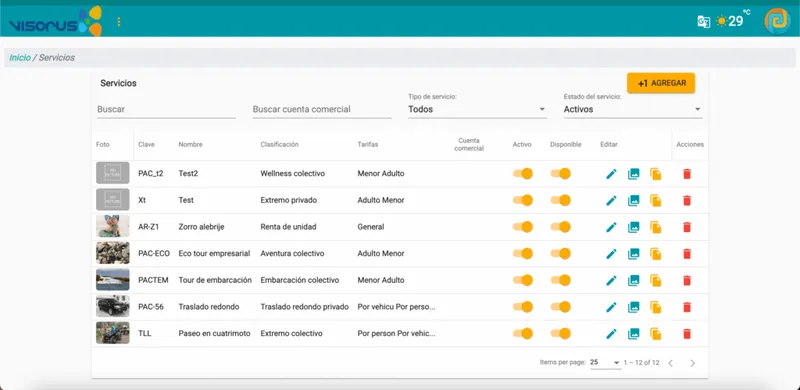Screen dimensions: 800x390
Task: Click the AGREGAR button
Action: [661, 83]
